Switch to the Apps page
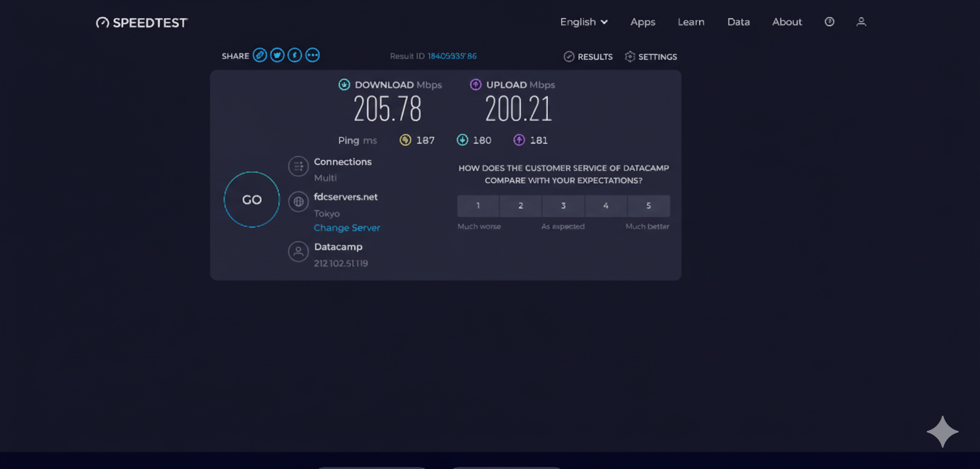 tap(642, 21)
